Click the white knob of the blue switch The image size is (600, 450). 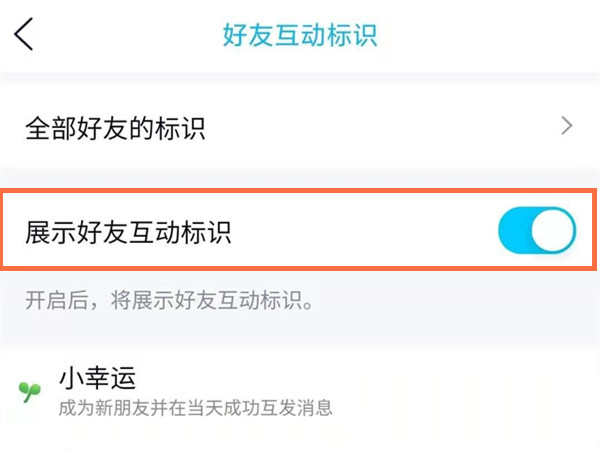pyautogui.click(x=554, y=232)
